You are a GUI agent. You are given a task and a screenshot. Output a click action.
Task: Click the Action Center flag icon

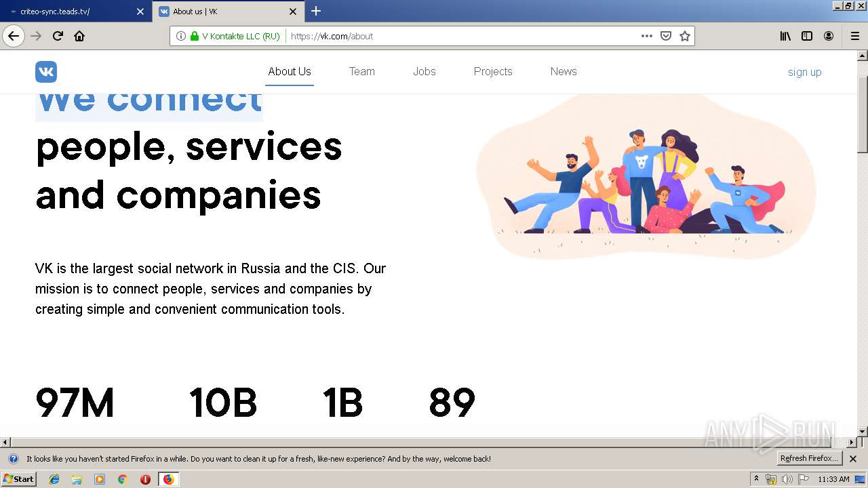click(x=803, y=479)
